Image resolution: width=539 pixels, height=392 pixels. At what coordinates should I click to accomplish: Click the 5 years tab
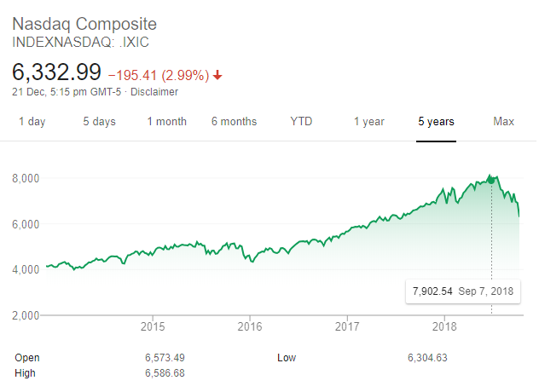pos(436,122)
